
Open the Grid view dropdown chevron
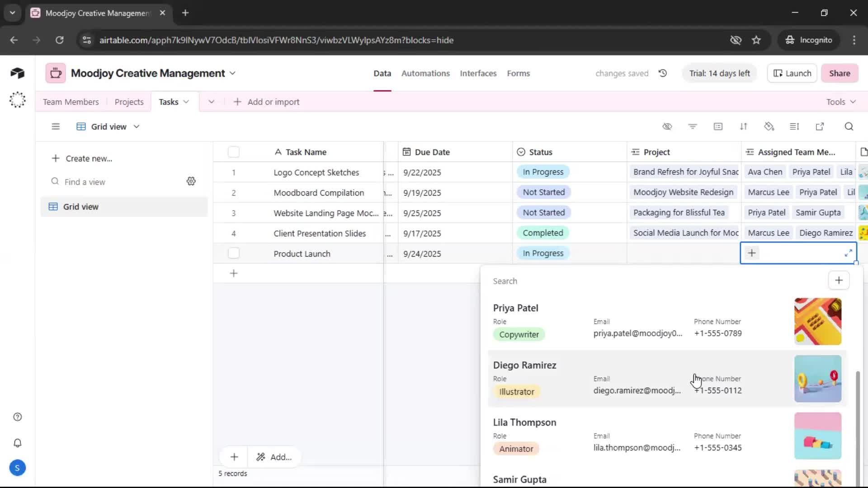tap(137, 127)
